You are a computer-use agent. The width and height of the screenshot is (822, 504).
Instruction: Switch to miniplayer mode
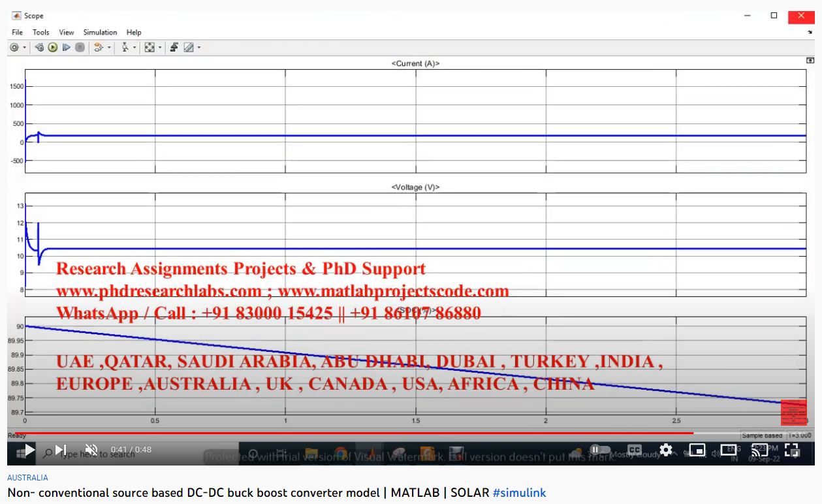(697, 450)
